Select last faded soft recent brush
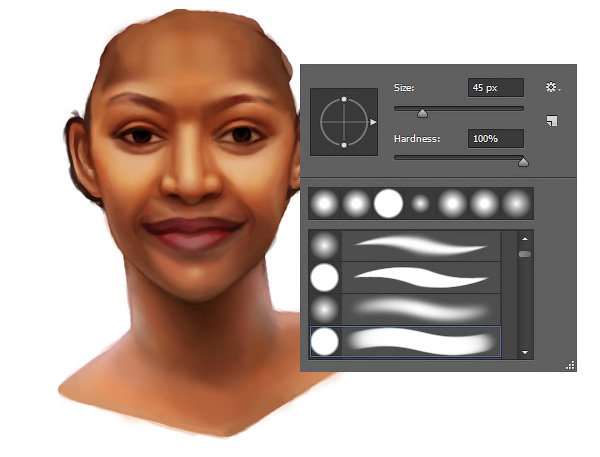600x457 pixels. pos(517,203)
